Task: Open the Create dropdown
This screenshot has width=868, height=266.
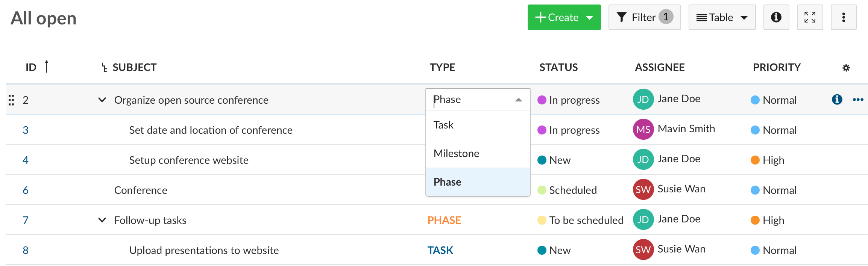Action: [564, 17]
